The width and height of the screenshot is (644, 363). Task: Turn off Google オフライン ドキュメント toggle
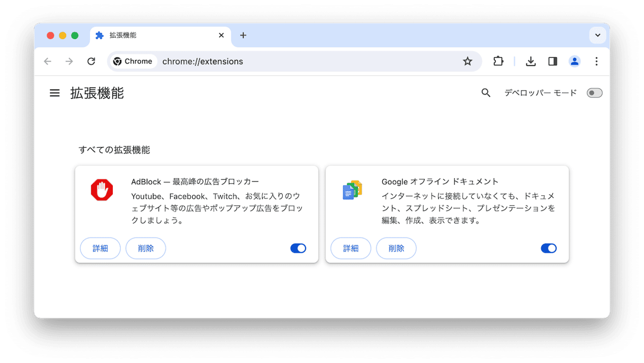[x=549, y=248]
